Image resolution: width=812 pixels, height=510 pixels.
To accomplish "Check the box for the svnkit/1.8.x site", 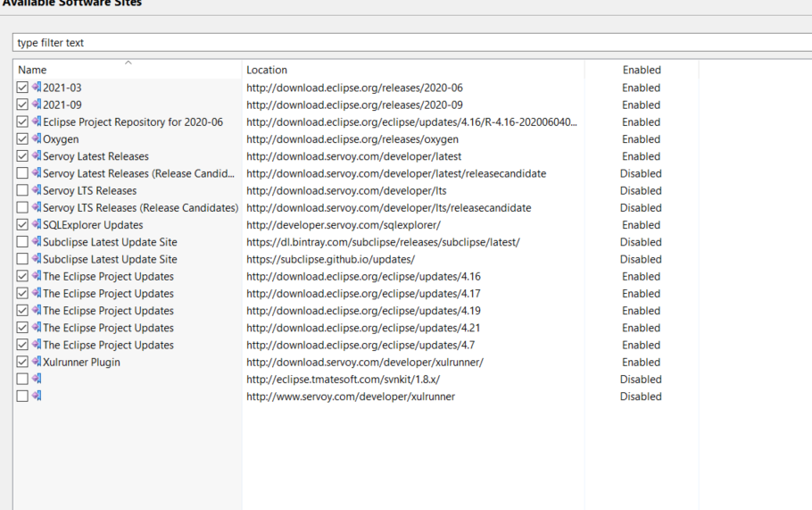I will [x=22, y=379].
